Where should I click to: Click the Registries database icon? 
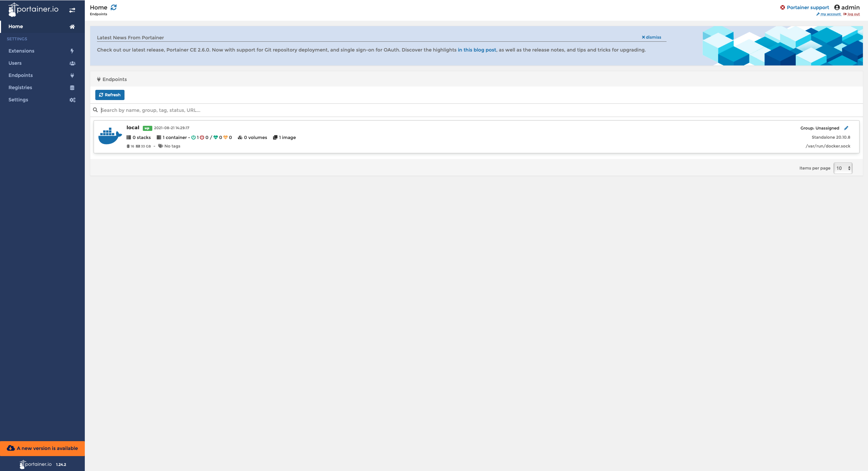[x=72, y=87]
